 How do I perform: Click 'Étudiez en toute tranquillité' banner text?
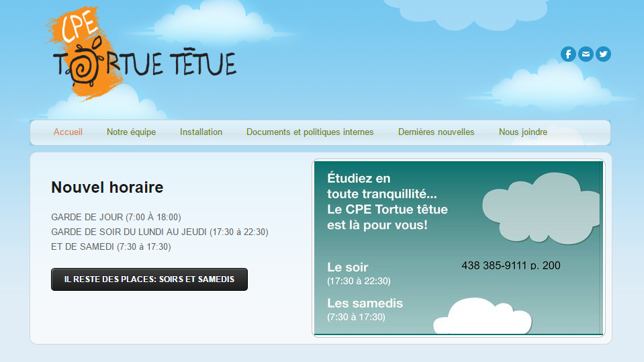(382, 186)
